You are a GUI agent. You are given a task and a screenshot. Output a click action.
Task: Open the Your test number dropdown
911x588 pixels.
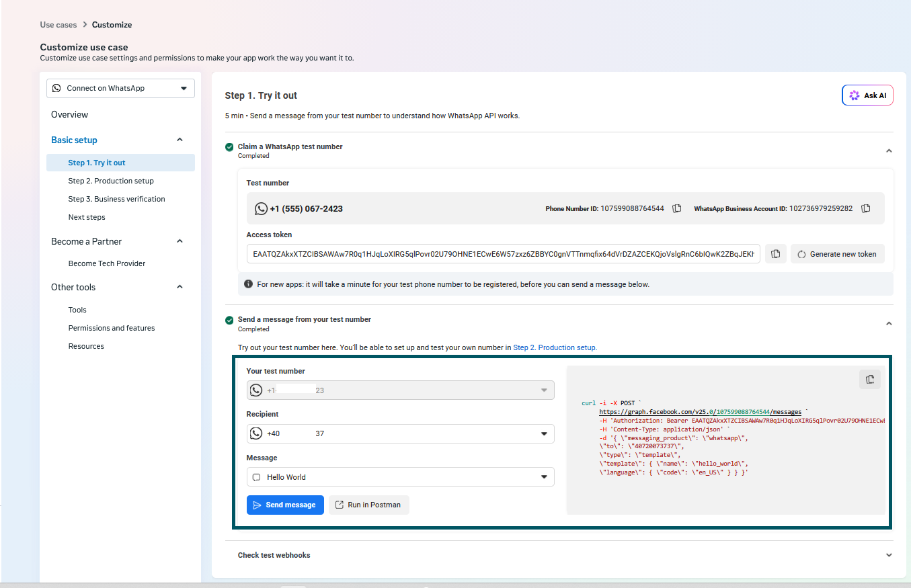pos(400,390)
